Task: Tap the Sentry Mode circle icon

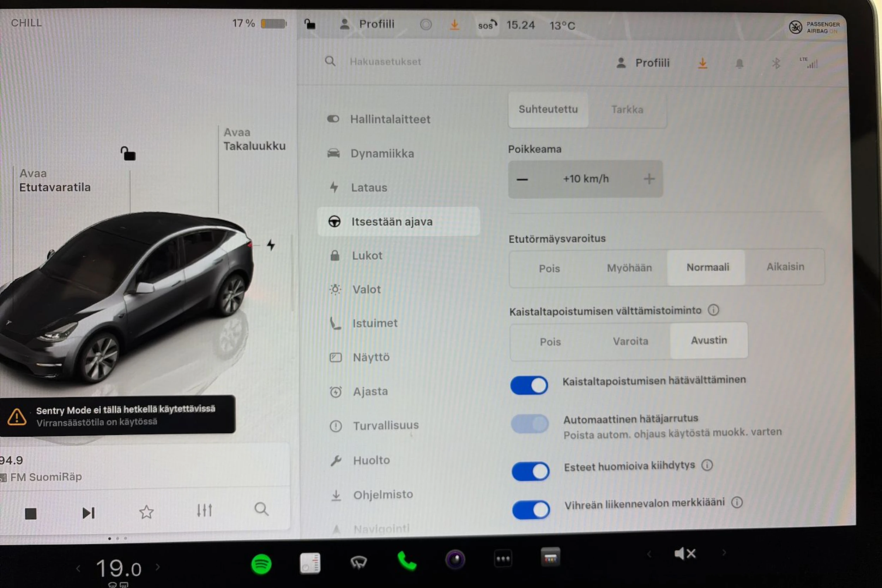Action: [x=425, y=25]
